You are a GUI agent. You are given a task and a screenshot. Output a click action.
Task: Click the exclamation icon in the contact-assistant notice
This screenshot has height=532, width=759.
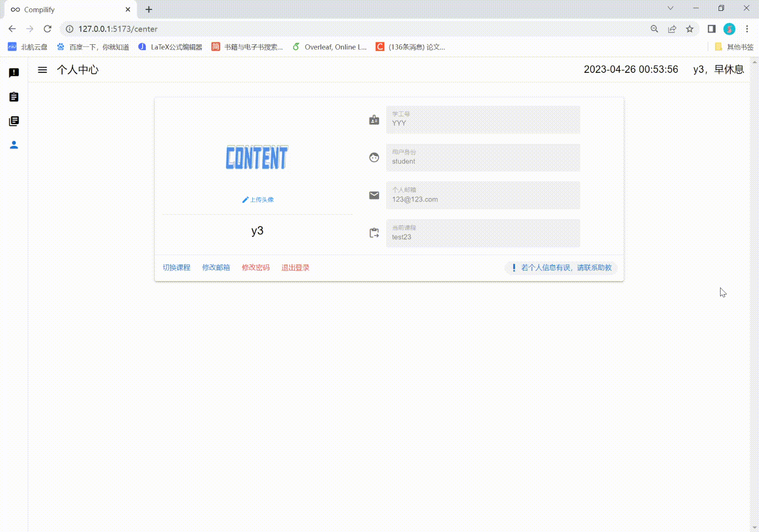(514, 268)
